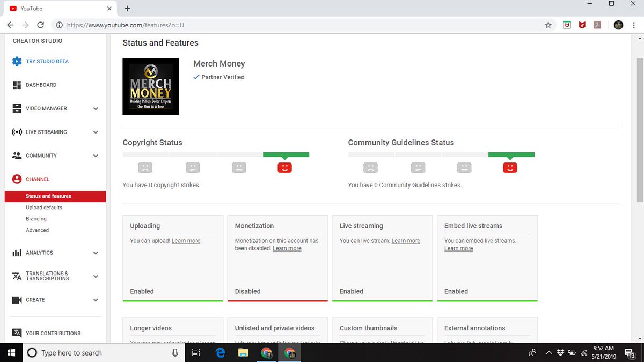Click the Channel person icon
The height and width of the screenshot is (362, 644).
[x=17, y=179]
